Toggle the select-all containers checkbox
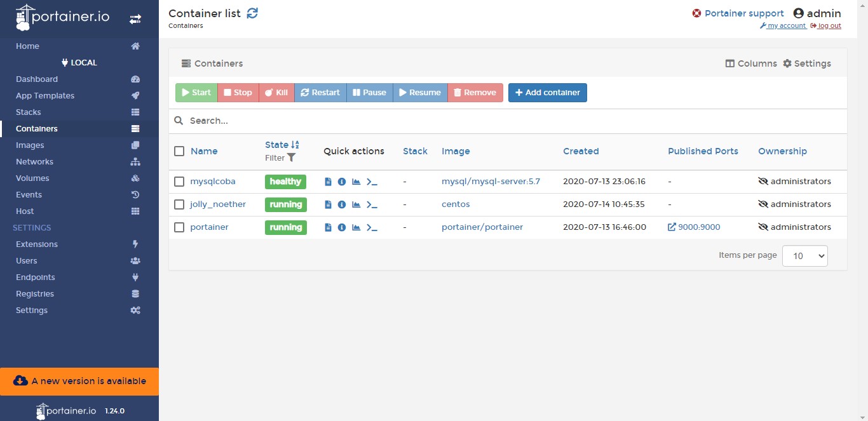The width and height of the screenshot is (868, 421). 179,151
